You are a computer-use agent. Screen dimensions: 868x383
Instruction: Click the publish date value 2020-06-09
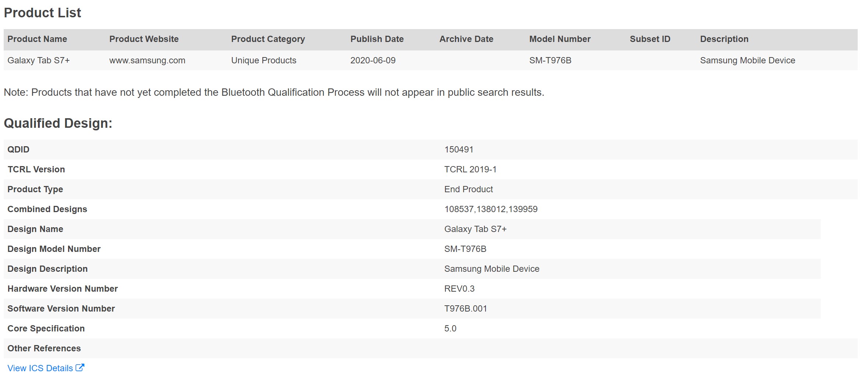click(373, 60)
